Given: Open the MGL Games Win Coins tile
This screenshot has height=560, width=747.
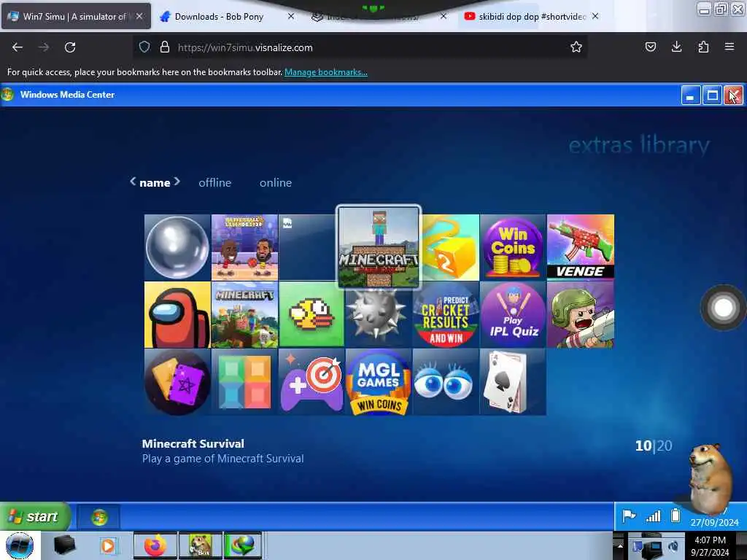Looking at the screenshot, I should (379, 381).
